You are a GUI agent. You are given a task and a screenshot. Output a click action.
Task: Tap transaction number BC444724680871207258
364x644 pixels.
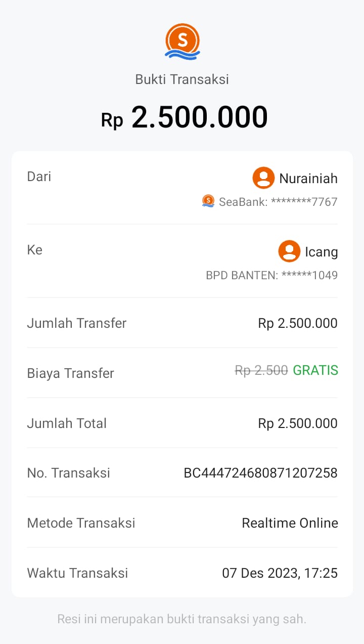point(260,473)
